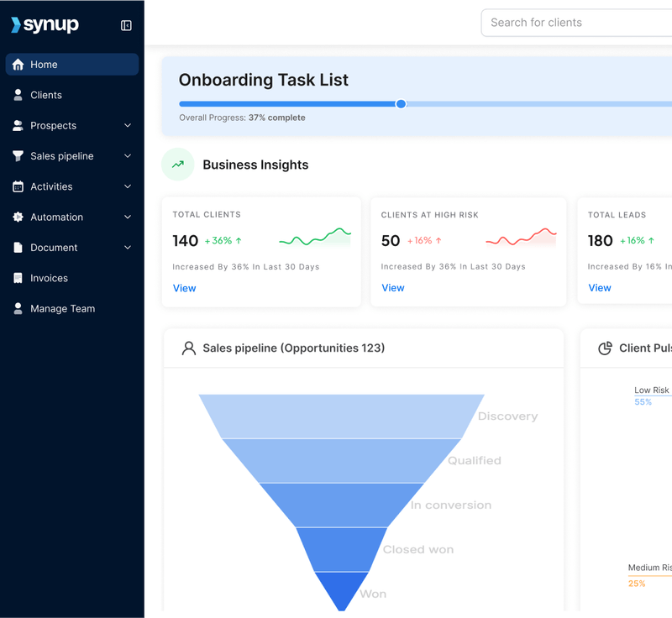This screenshot has width=672, height=618.
Task: Expand the Prospects submenu chevron
Action: click(128, 126)
